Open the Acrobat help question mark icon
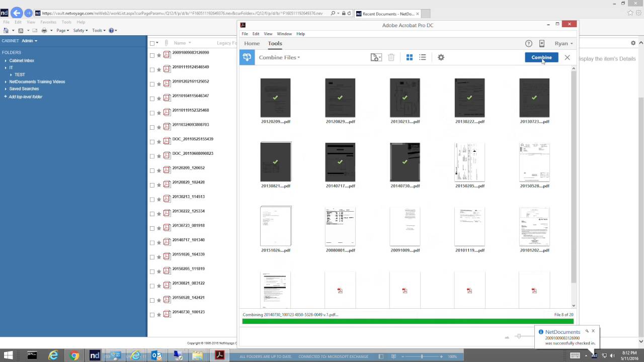This screenshot has width=644, height=362. pos(529,44)
